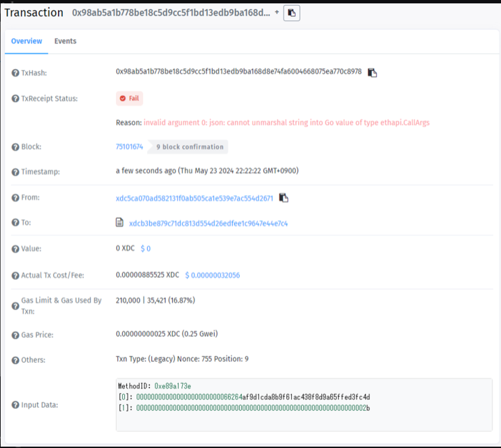Click the help icon next to TxHash
This screenshot has height=448, width=501.
pyautogui.click(x=16, y=72)
